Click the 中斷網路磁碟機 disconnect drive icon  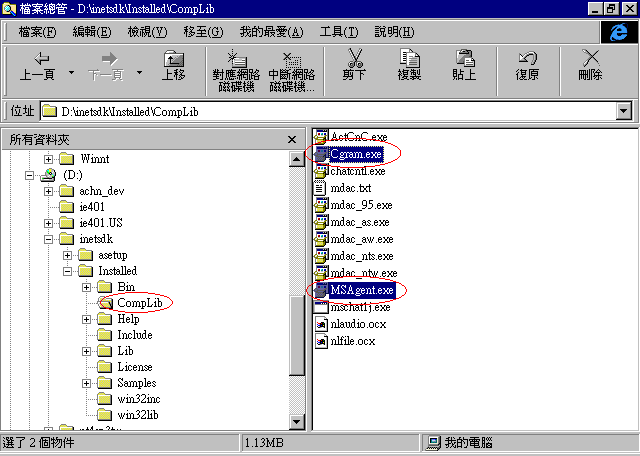(x=291, y=59)
